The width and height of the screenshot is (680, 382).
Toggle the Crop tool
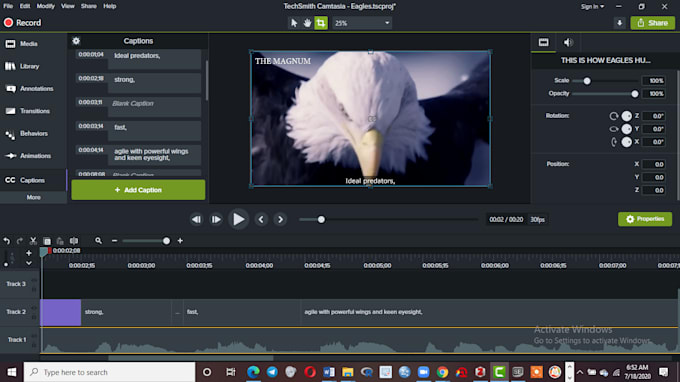tap(321, 23)
